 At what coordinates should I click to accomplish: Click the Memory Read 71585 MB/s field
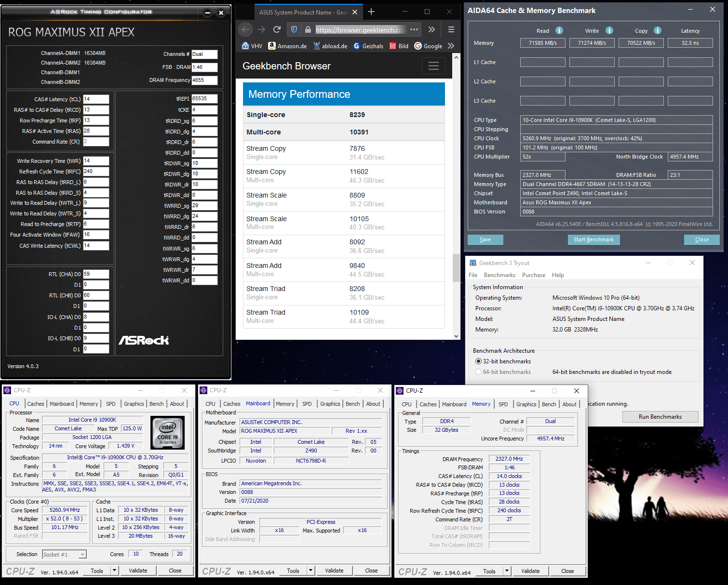coord(543,43)
